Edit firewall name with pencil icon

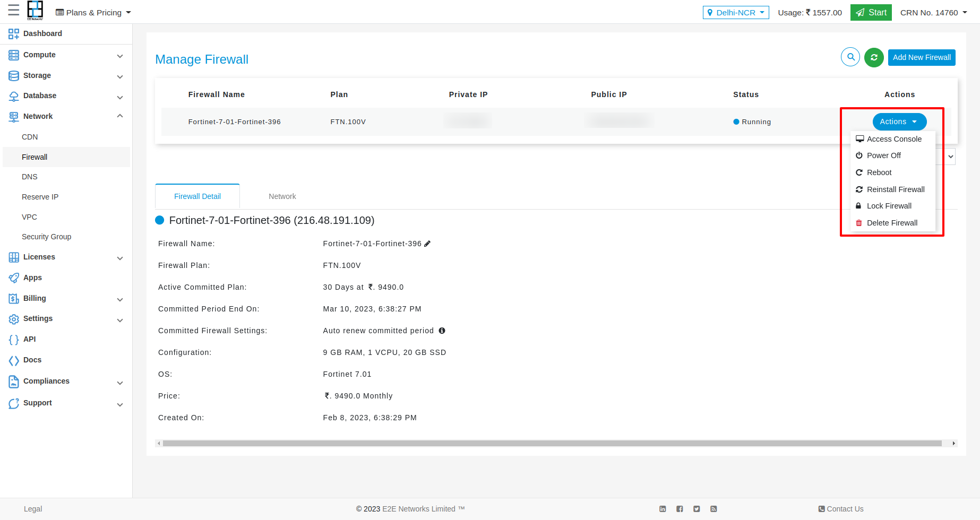427,244
